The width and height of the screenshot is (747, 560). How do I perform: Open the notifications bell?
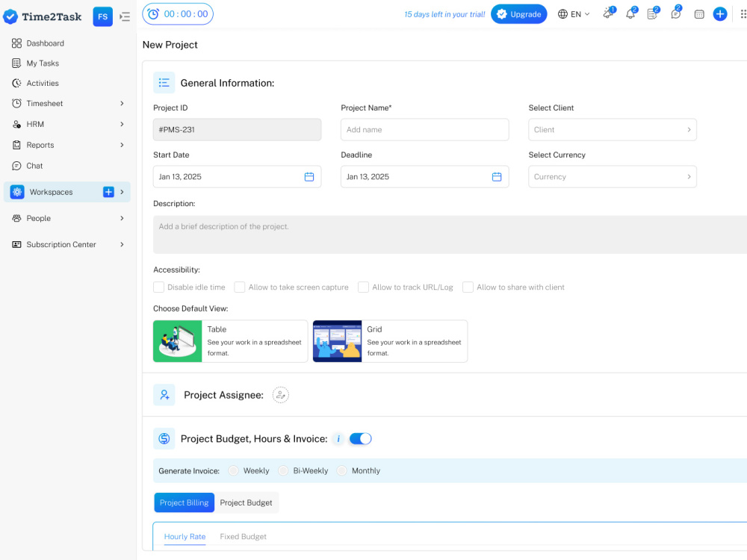630,13
